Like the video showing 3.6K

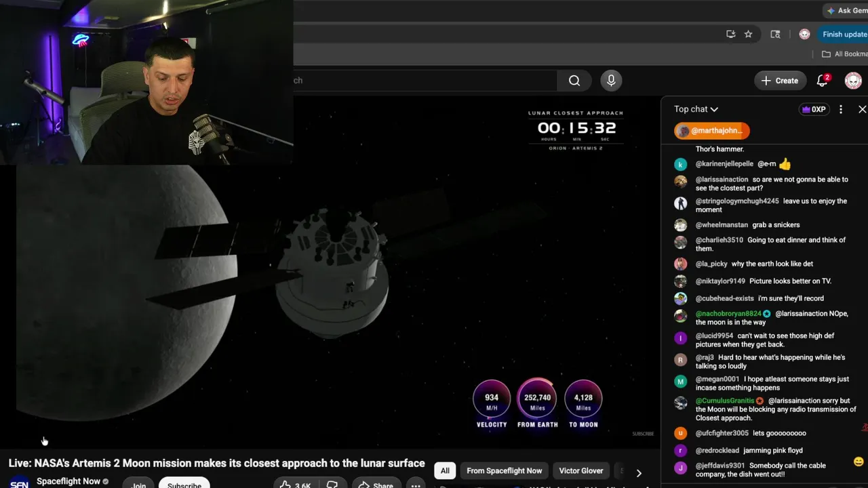point(295,484)
